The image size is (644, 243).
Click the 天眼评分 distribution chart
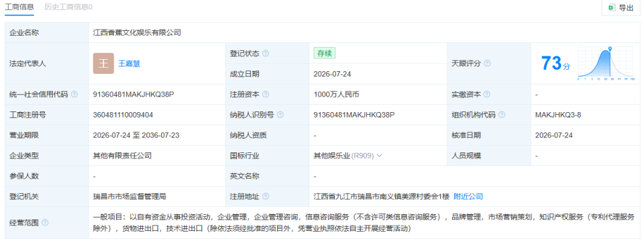[606, 63]
